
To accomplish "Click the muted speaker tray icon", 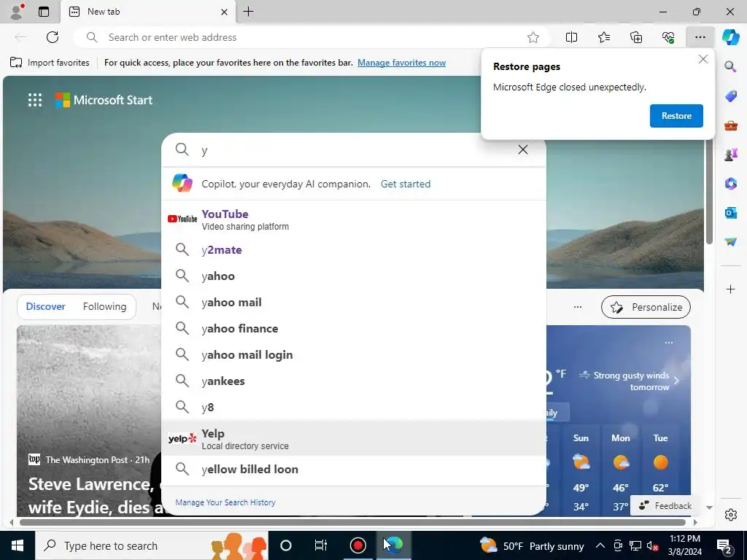I will [652, 545].
